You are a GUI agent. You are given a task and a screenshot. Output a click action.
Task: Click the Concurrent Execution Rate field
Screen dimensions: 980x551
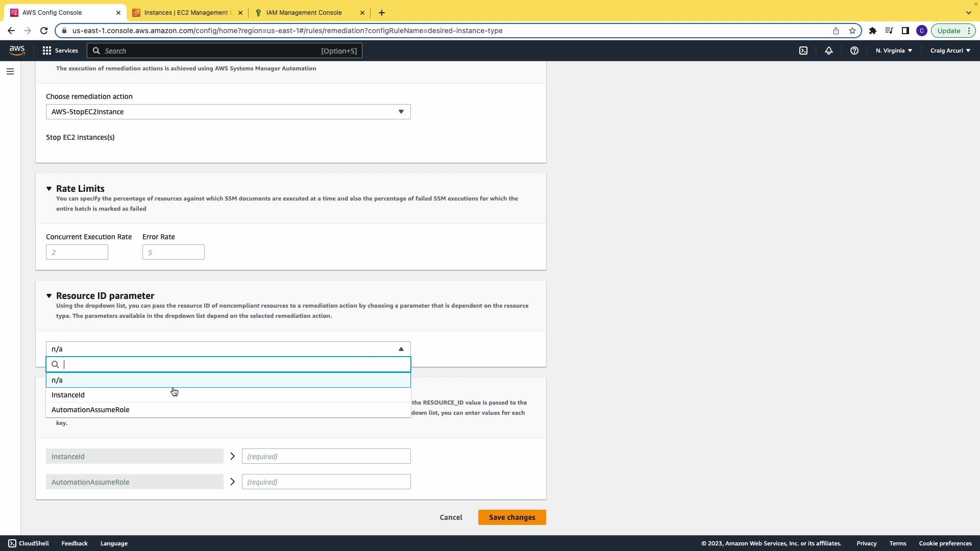(77, 252)
